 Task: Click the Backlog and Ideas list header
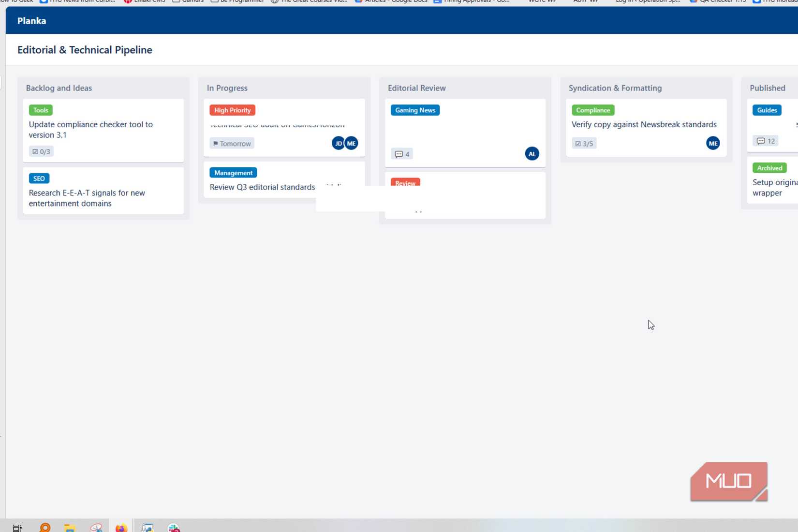tap(59, 88)
